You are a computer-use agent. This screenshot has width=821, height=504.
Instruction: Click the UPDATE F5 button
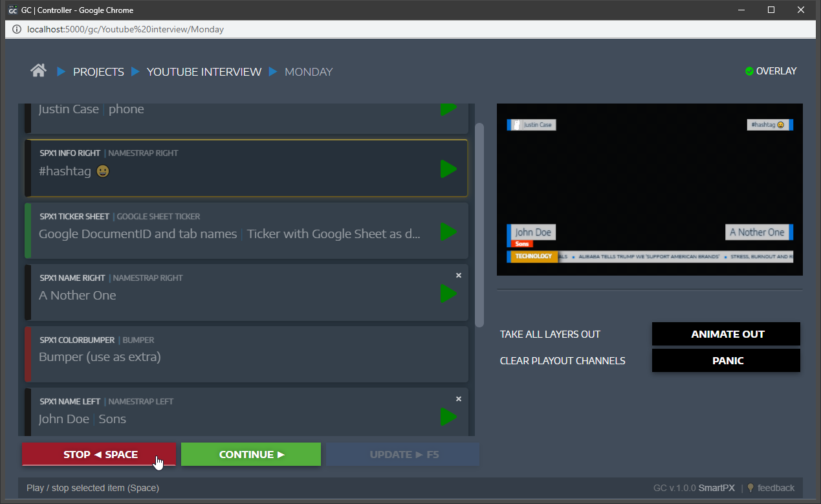[402, 454]
